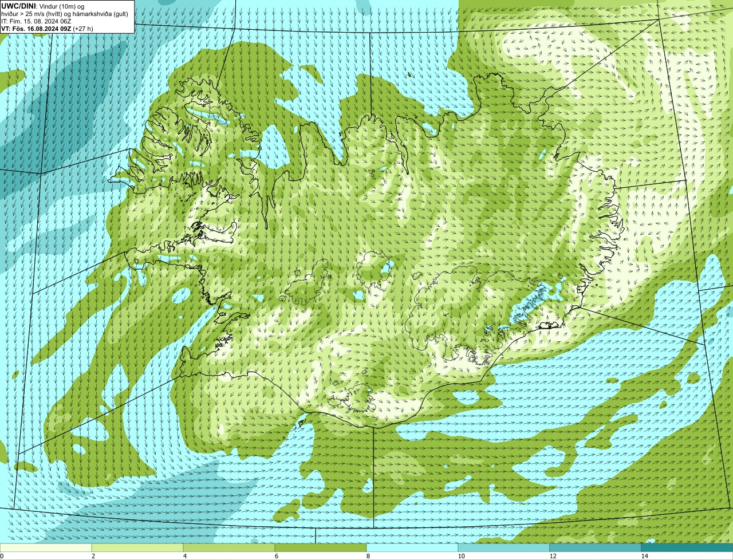
Task: Click the light green 2–4 m/s legend swatch
Action: coord(137,547)
